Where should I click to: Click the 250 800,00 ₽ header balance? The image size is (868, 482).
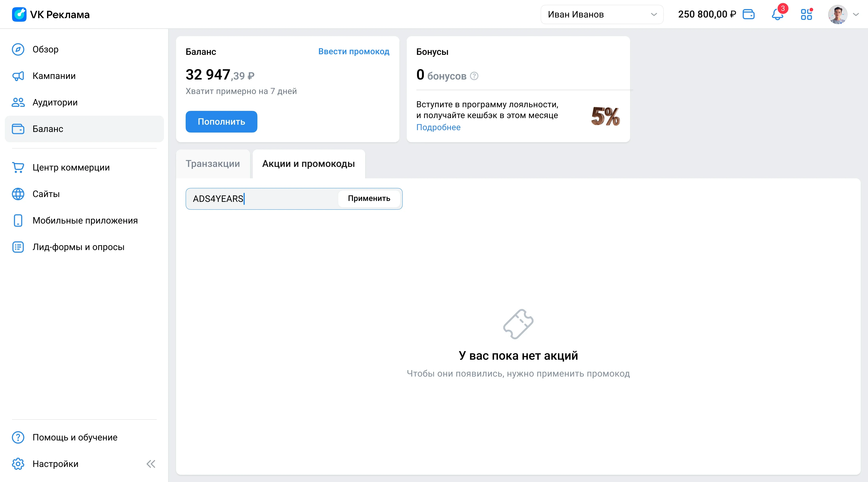pyautogui.click(x=707, y=14)
